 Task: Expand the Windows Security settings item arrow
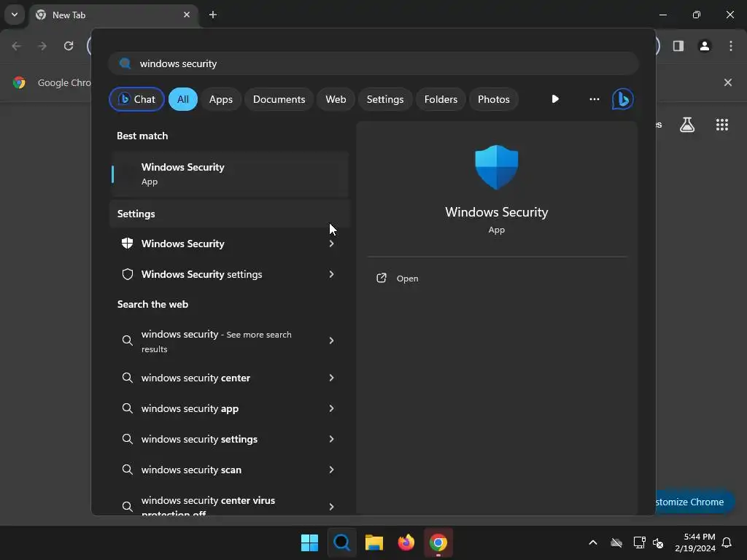click(x=332, y=274)
